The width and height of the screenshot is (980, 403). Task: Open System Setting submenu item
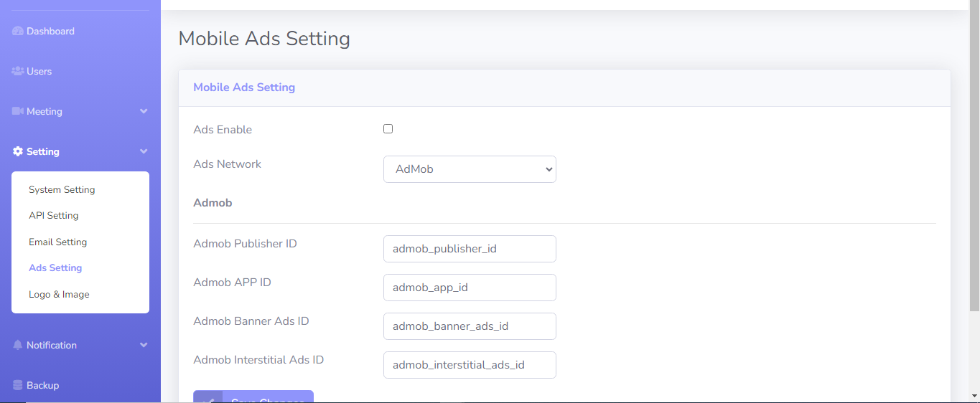tap(62, 190)
